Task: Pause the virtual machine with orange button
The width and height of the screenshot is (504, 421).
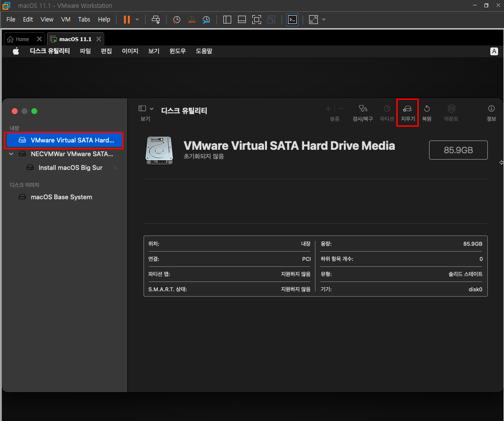Action: tap(127, 20)
